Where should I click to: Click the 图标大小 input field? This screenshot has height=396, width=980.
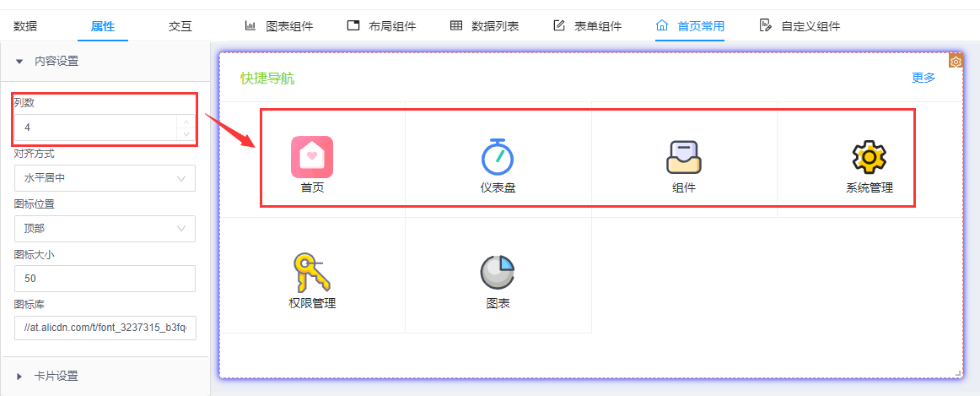coord(105,279)
